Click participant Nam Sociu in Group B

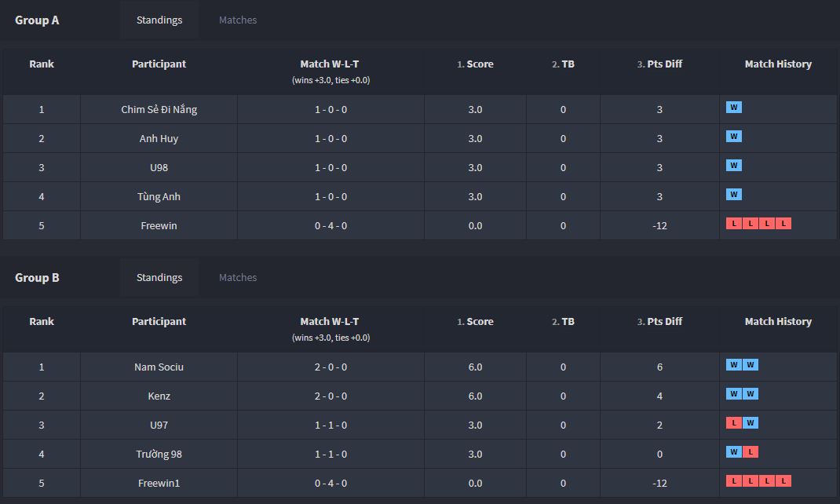coord(159,367)
